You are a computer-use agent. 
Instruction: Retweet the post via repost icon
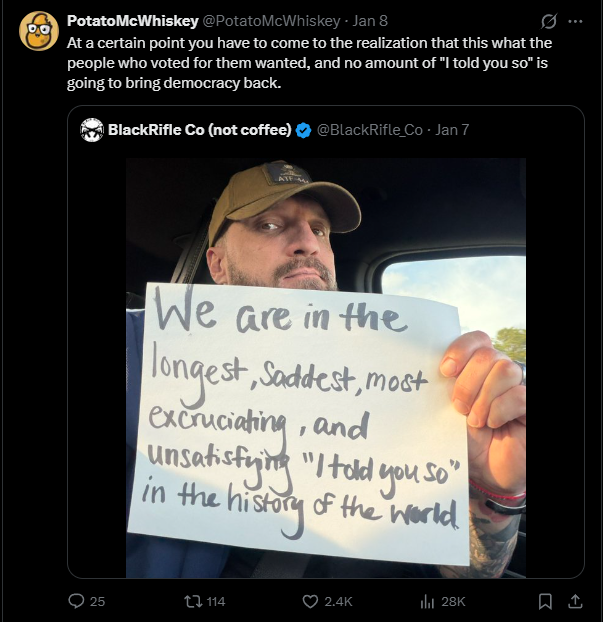tap(193, 601)
